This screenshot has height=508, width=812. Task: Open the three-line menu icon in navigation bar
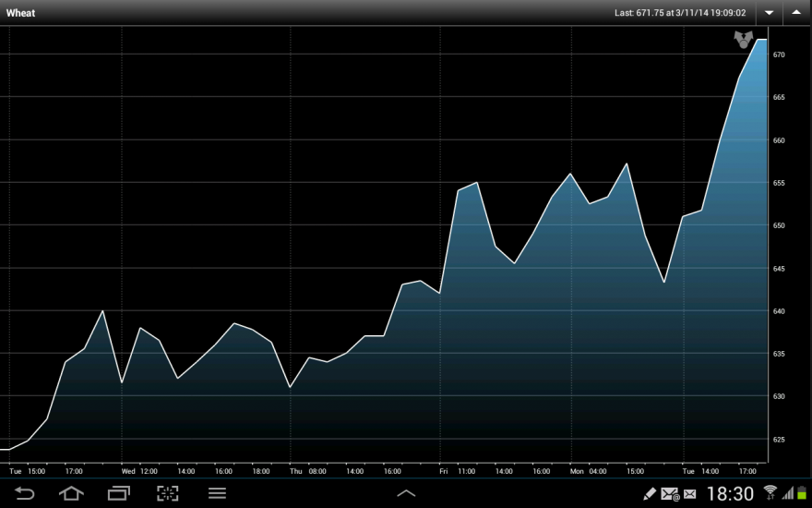click(x=217, y=493)
